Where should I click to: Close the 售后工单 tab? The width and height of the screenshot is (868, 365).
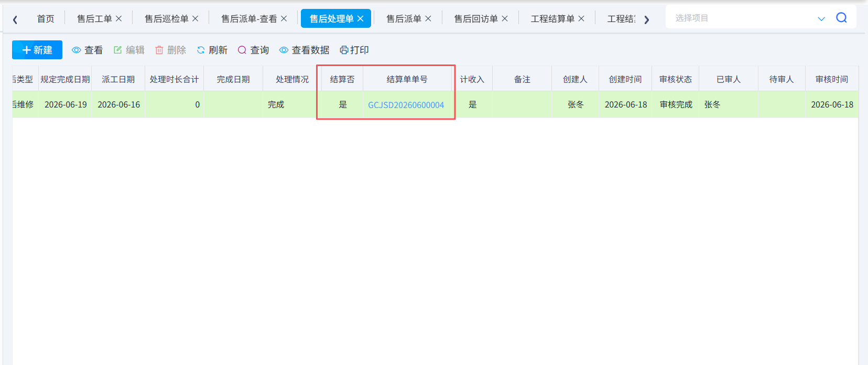tap(119, 18)
